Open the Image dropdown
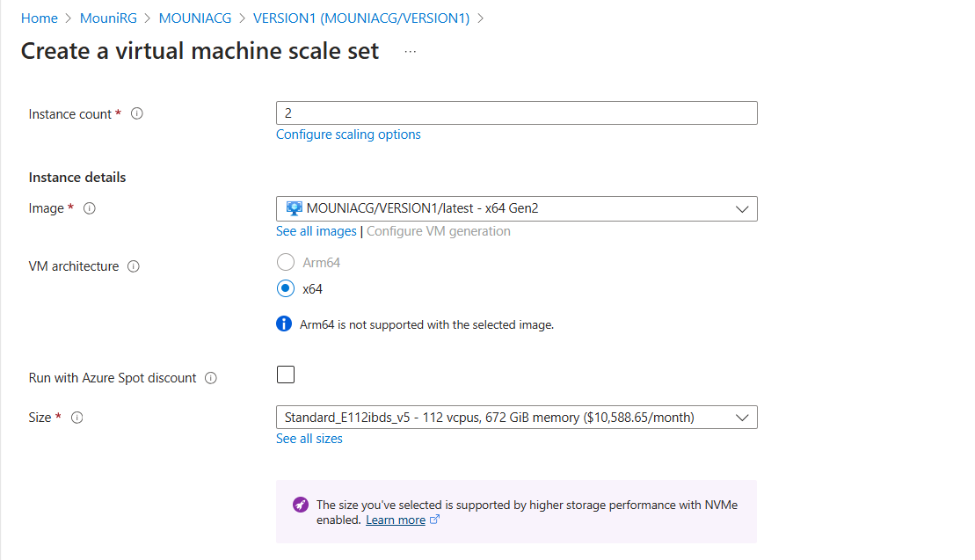 516,208
